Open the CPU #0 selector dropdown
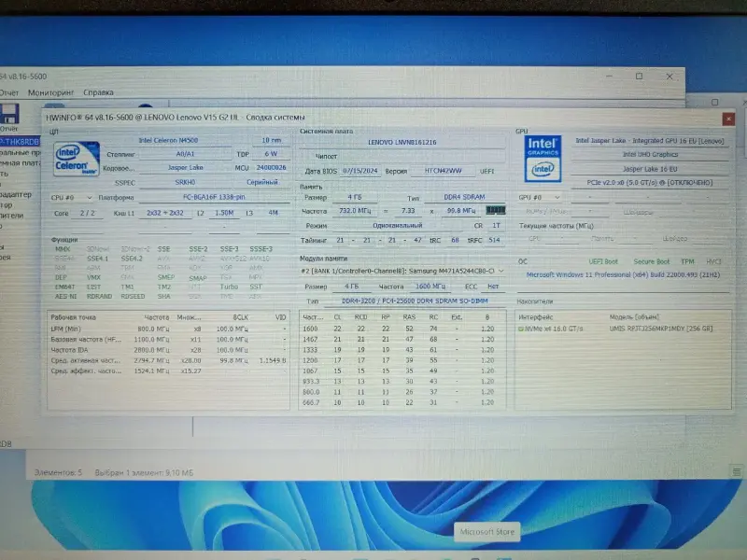The image size is (747, 560). tap(70, 198)
